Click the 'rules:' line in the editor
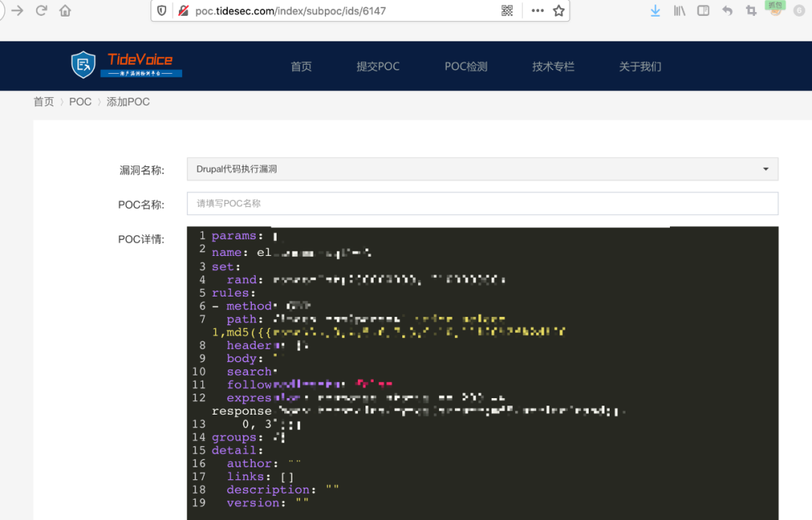The image size is (812, 520). point(234,293)
